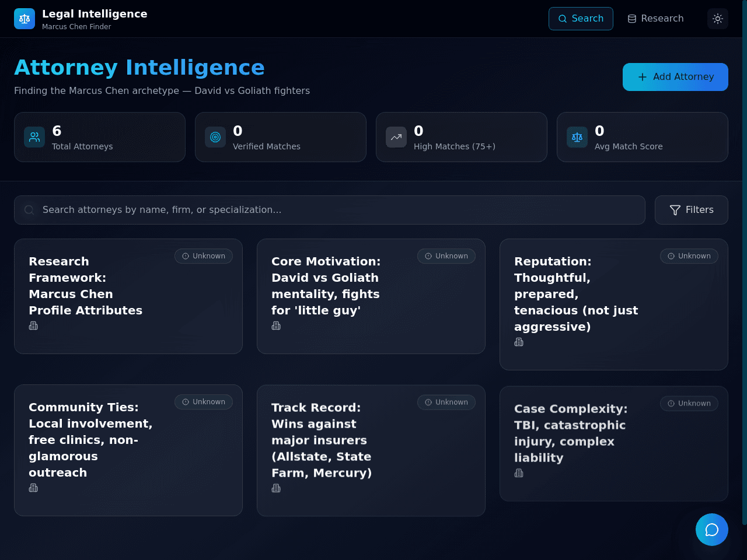
Task: Click the Verified Matches label
Action: tap(267, 146)
